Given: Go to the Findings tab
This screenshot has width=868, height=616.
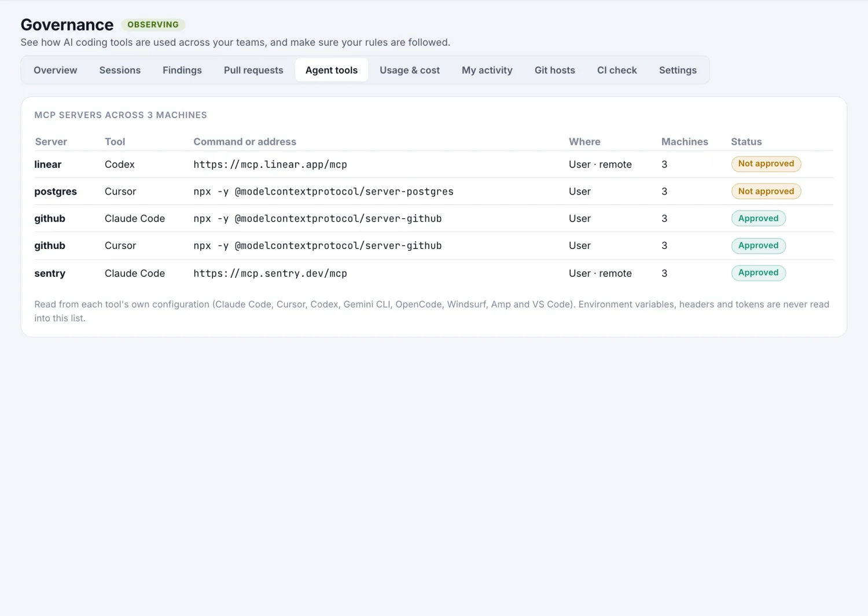Looking at the screenshot, I should 182,70.
